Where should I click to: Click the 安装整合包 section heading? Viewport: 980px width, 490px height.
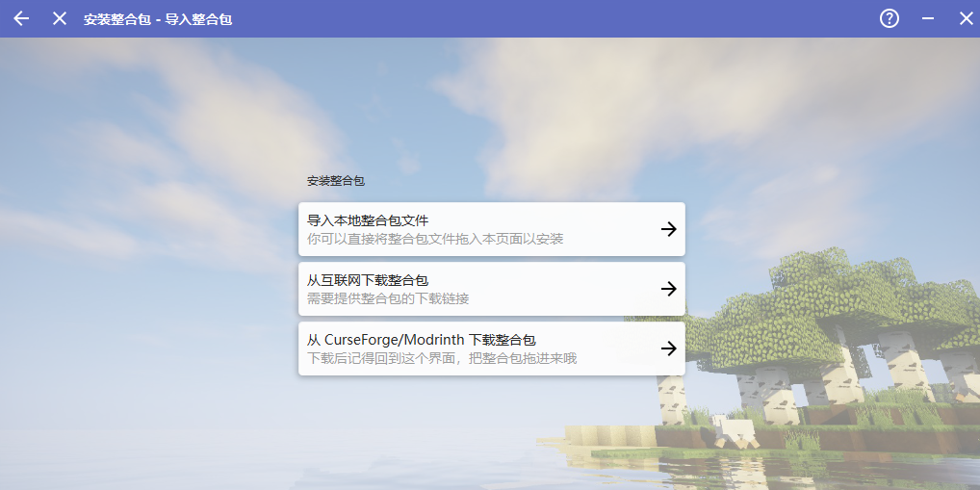pyautogui.click(x=336, y=181)
